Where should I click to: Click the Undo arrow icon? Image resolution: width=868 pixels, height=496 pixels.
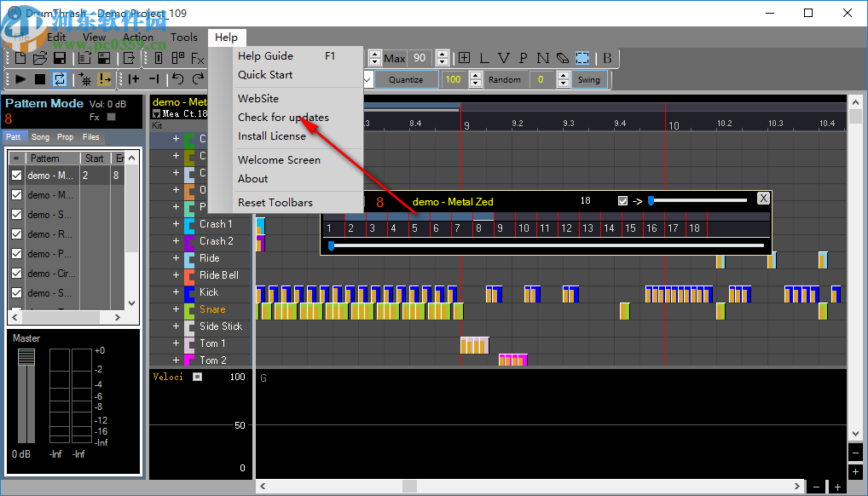(177, 79)
